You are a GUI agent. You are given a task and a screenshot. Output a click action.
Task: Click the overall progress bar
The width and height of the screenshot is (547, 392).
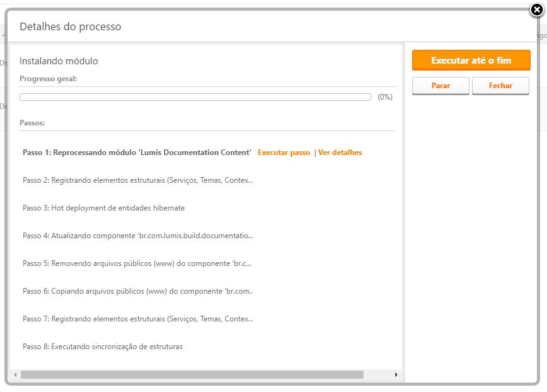point(195,97)
